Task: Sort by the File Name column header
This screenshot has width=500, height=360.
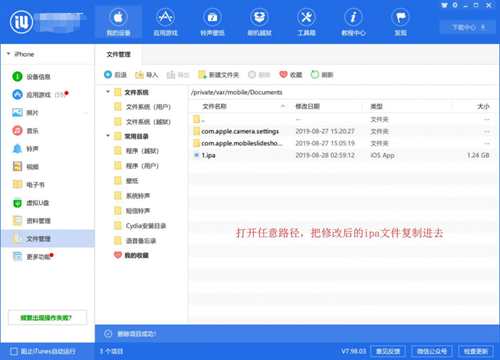Action: 240,106
